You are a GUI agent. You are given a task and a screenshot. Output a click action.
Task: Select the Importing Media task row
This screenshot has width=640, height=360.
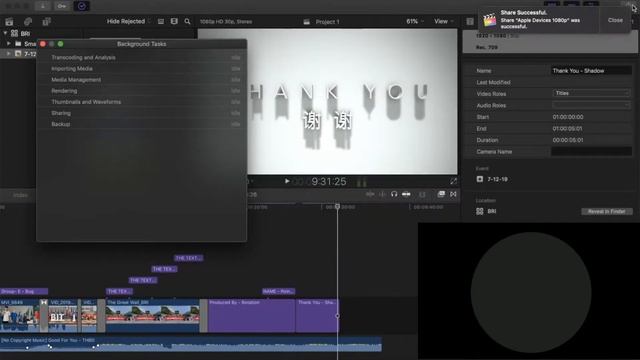point(142,69)
